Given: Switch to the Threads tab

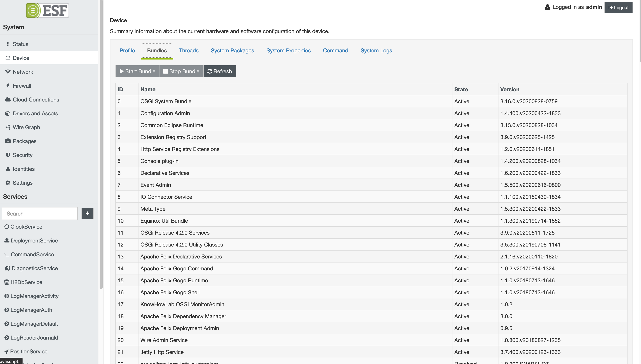Looking at the screenshot, I should point(189,50).
